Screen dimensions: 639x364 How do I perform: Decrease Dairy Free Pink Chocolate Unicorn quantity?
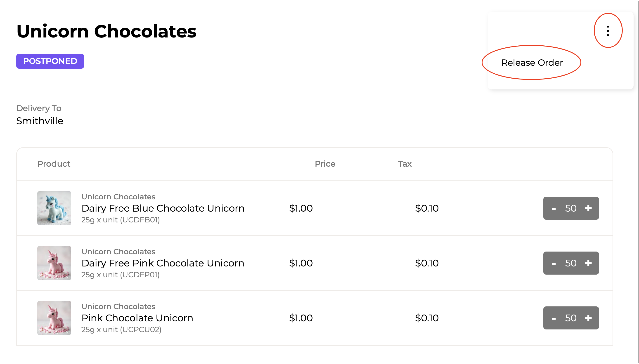point(553,263)
